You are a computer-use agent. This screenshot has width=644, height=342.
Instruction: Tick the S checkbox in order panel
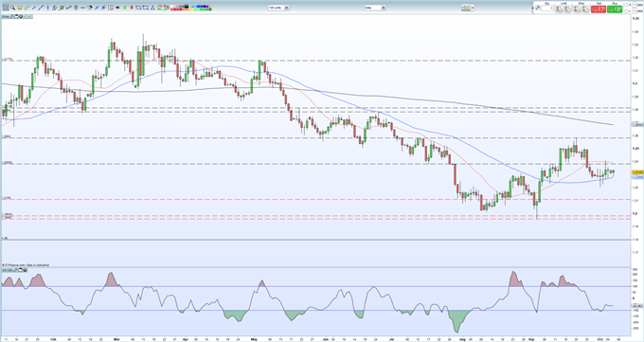pyautogui.click(x=626, y=5)
